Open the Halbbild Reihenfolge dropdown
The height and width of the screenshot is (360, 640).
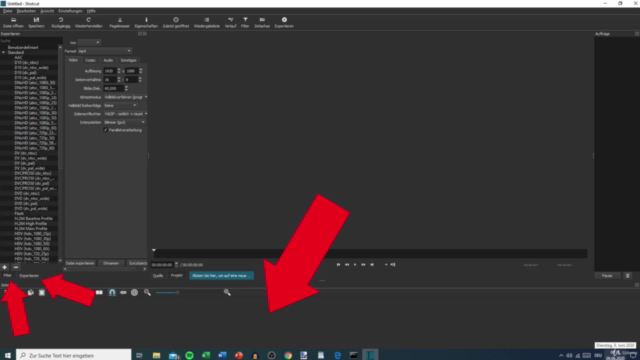(120, 105)
